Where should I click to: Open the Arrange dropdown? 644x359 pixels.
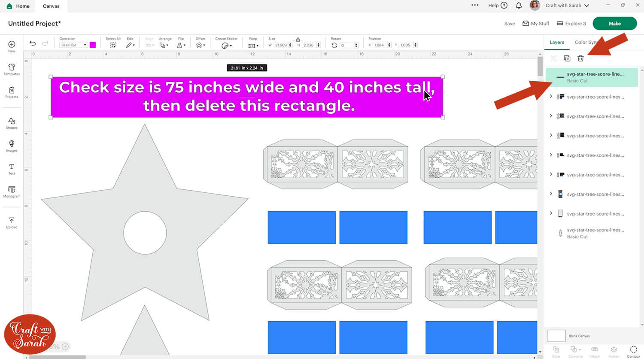point(164,45)
